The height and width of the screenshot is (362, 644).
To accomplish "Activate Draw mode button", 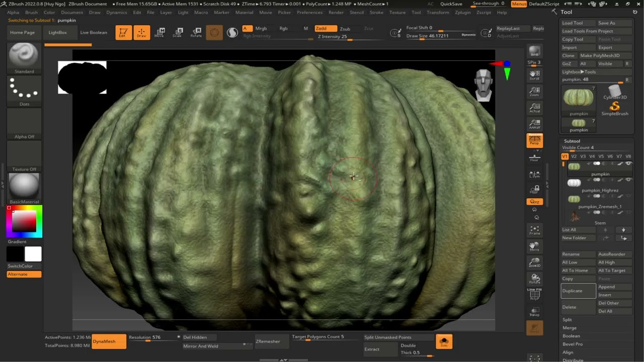I will click(142, 33).
